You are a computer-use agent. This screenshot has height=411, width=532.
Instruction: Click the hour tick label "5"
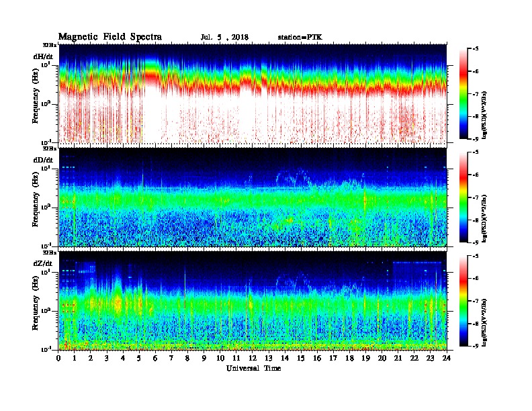pyautogui.click(x=139, y=358)
